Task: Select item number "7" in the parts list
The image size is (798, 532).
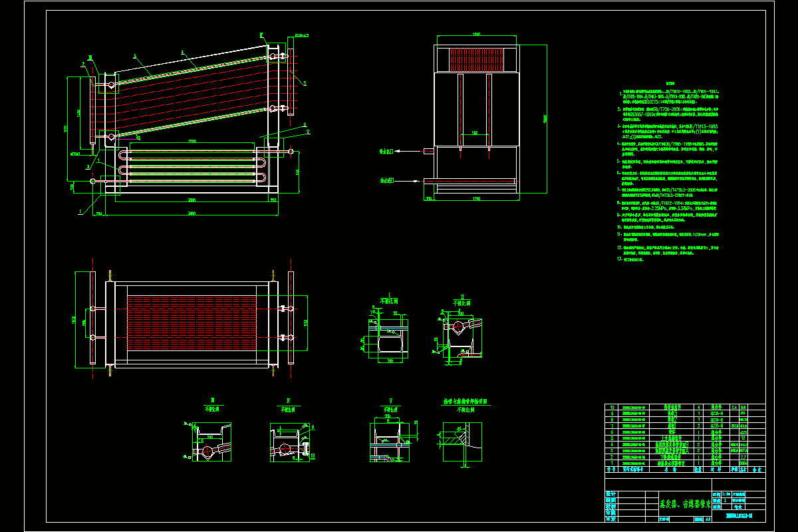Action: (612, 426)
